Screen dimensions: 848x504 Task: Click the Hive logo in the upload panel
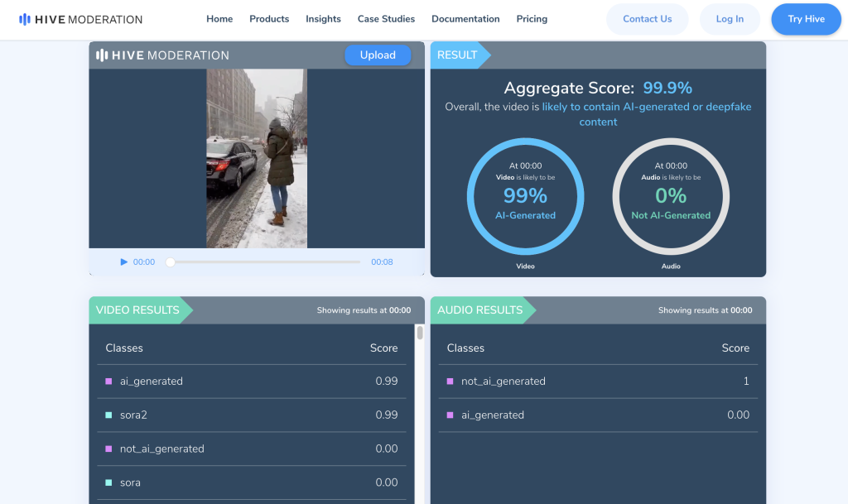pos(162,55)
